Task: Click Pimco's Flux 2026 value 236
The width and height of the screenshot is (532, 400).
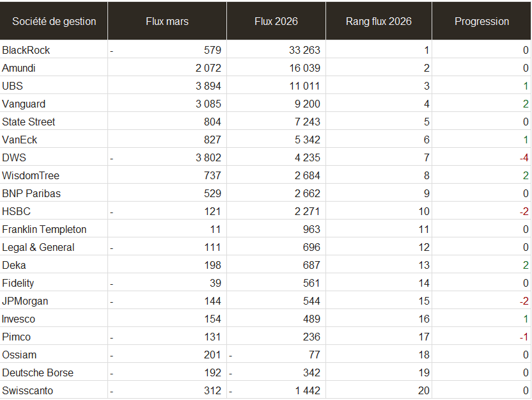Action: click(311, 337)
